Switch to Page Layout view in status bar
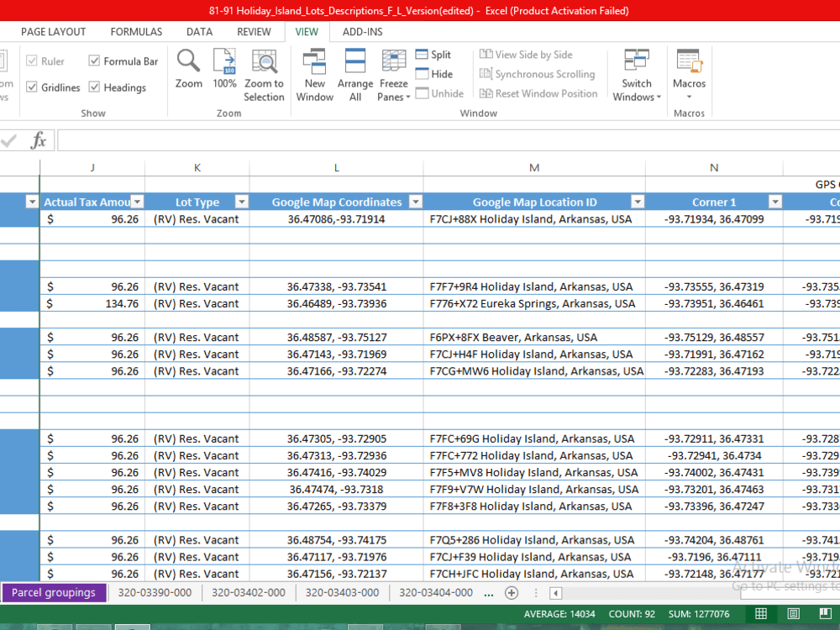 (x=794, y=613)
